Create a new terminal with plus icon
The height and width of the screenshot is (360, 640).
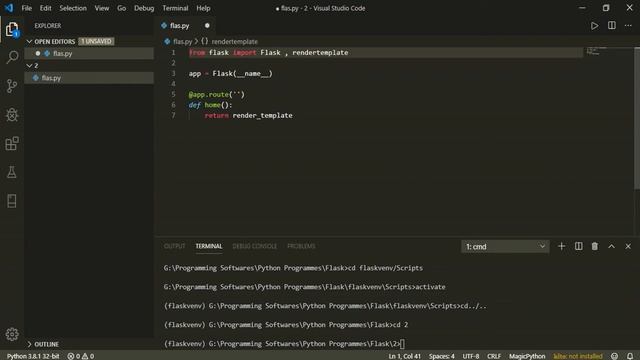pos(561,247)
